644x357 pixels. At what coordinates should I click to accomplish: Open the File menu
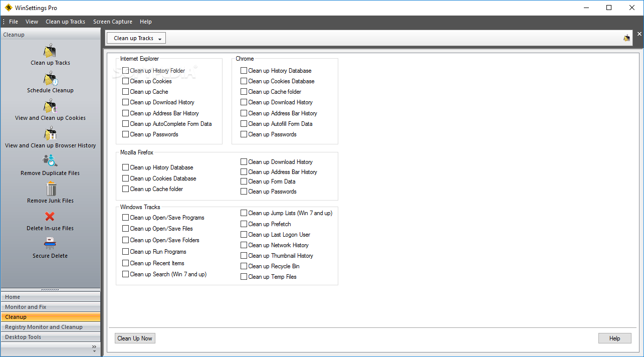pos(14,22)
